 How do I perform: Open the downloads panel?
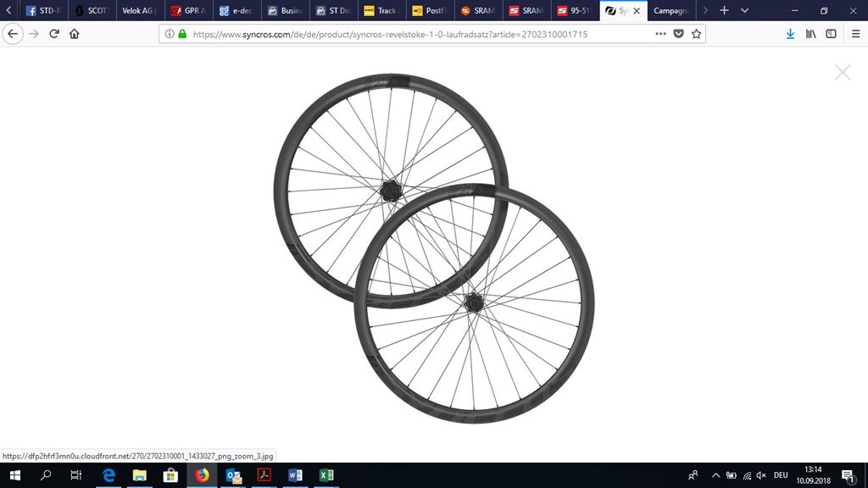pos(790,34)
